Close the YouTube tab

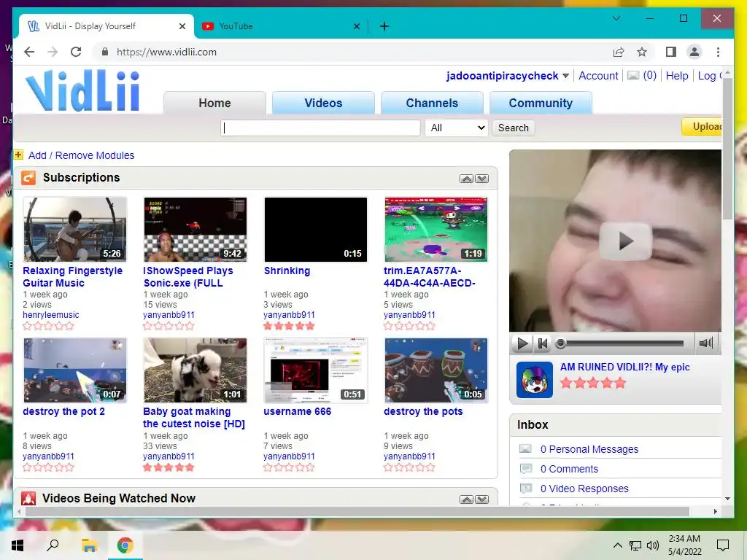tap(356, 27)
